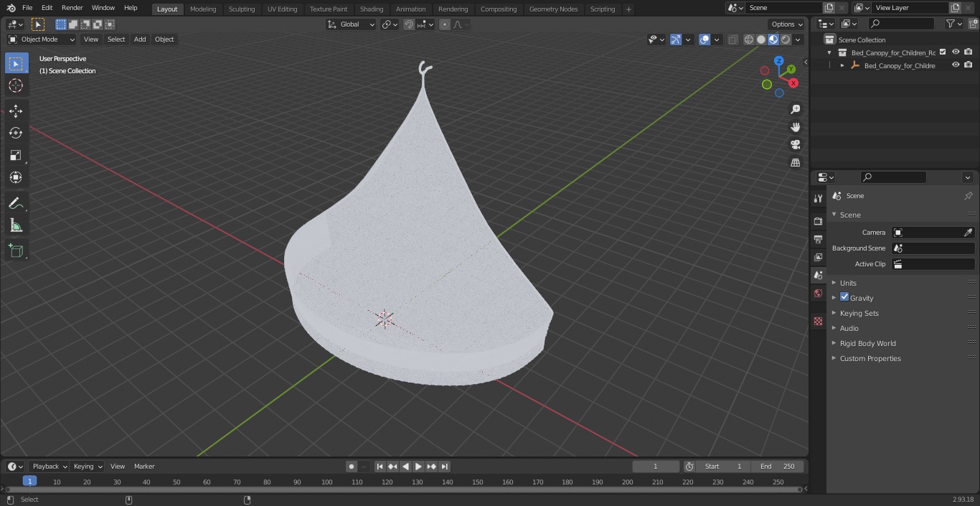Switch to the Sculpting workspace tab
Viewport: 980px width, 506px height.
[242, 9]
